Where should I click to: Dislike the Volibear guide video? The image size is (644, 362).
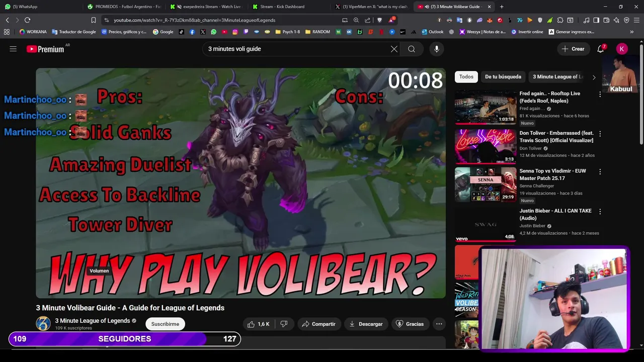pyautogui.click(x=284, y=324)
